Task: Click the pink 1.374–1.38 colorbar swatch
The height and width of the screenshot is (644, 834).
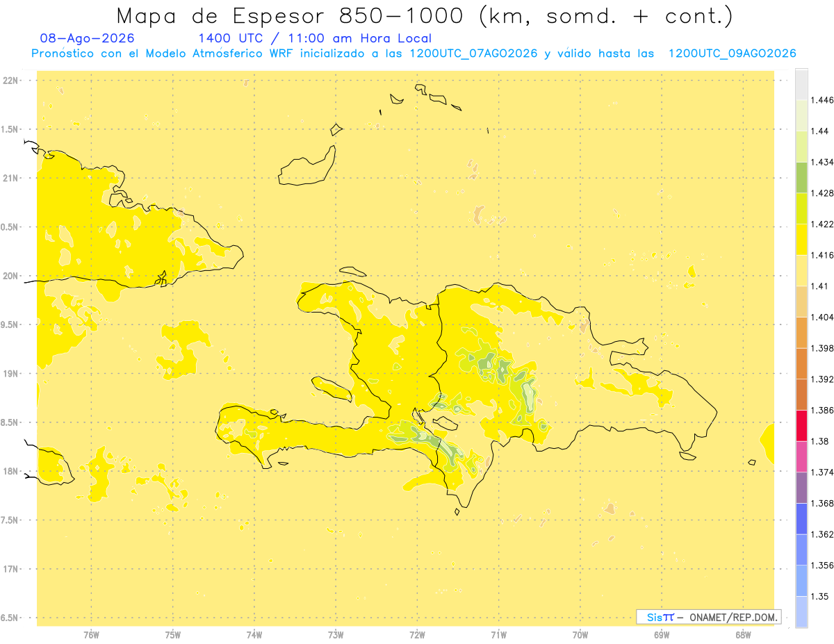Action: pos(801,456)
